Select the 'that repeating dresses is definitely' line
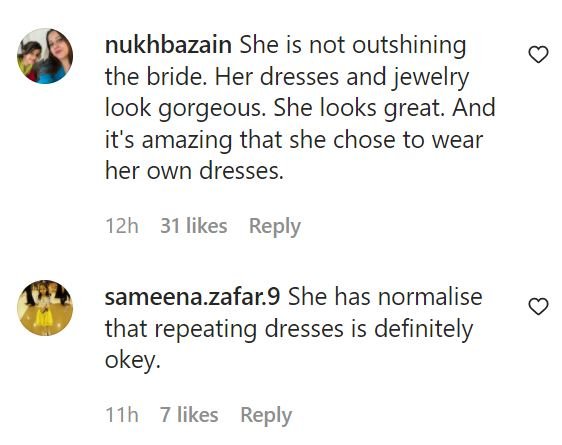 click(289, 330)
